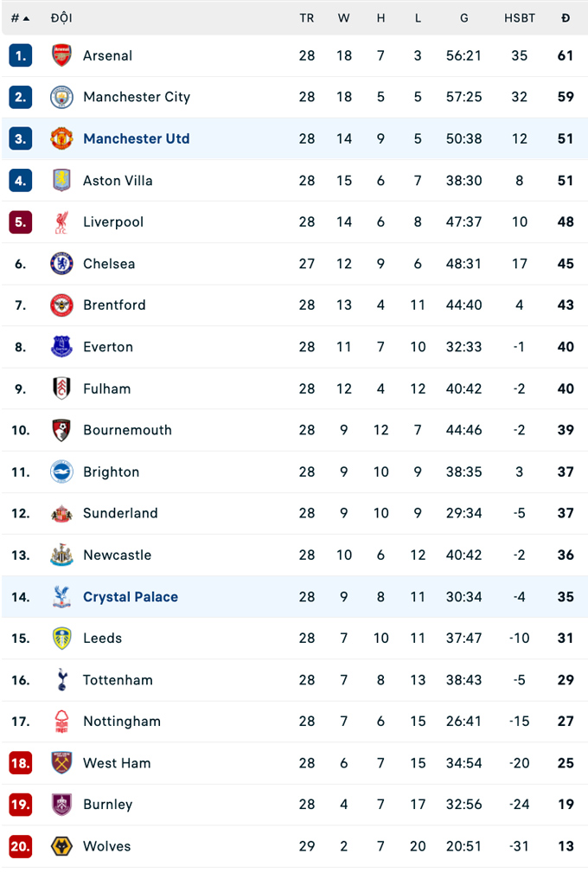This screenshot has width=588, height=873.
Task: Click the Everton club crest icon
Action: [61, 347]
